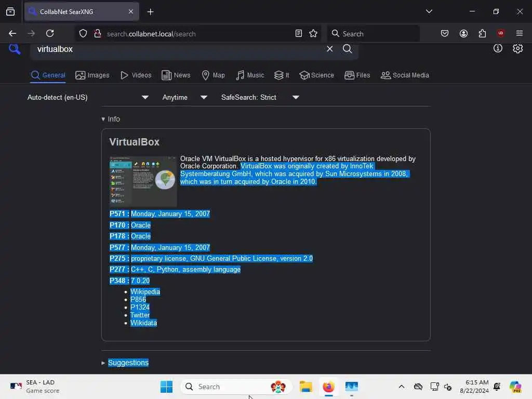Open Extensions puzzle icon
Image resolution: width=532 pixels, height=399 pixels.
(x=482, y=33)
